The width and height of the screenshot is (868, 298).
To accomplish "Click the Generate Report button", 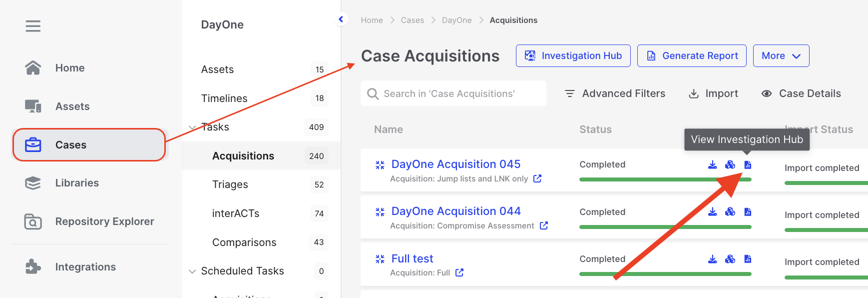I will pyautogui.click(x=692, y=56).
